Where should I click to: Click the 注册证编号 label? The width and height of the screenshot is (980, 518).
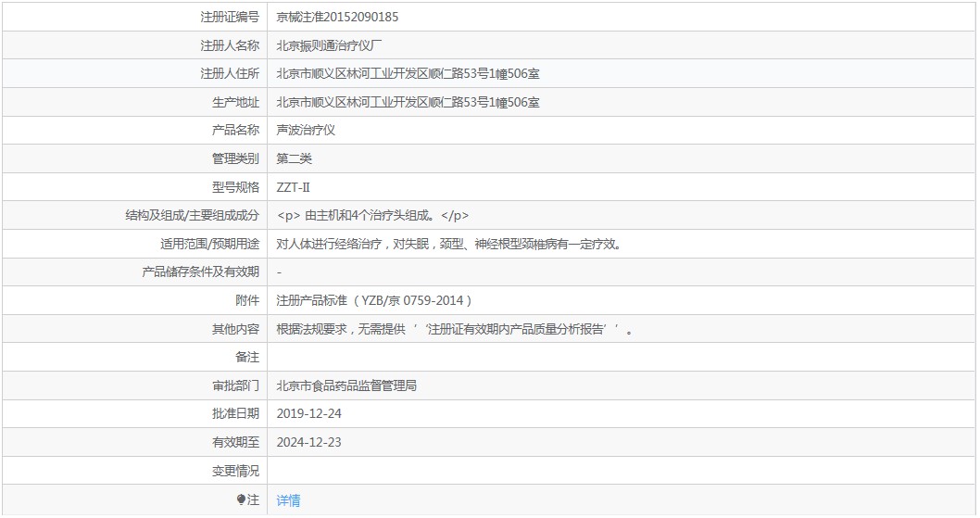click(x=230, y=17)
